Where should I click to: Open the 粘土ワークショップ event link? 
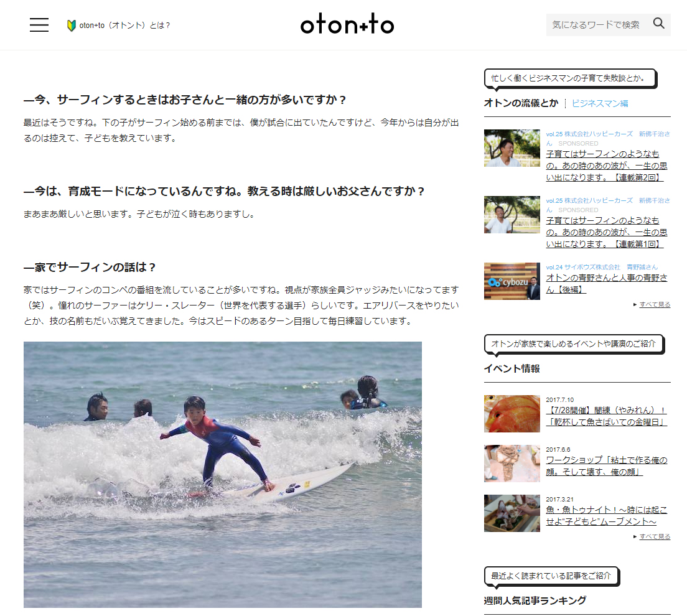pos(606,465)
